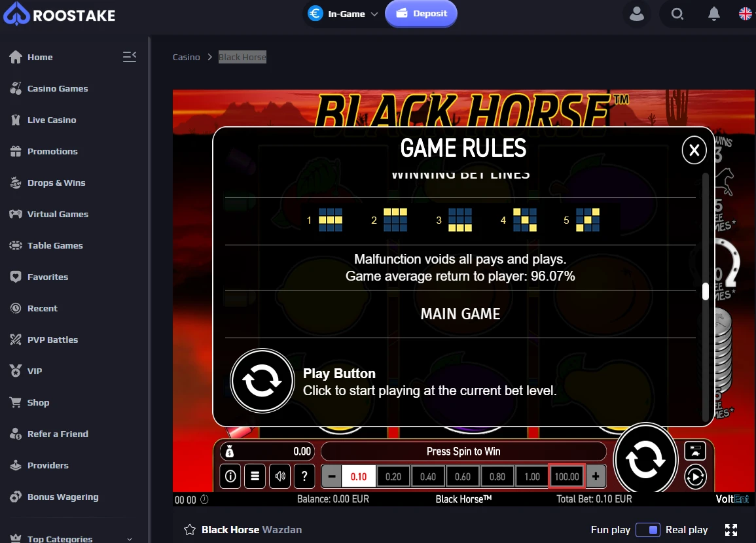Click the Home house icon
756x543 pixels.
pos(16,57)
